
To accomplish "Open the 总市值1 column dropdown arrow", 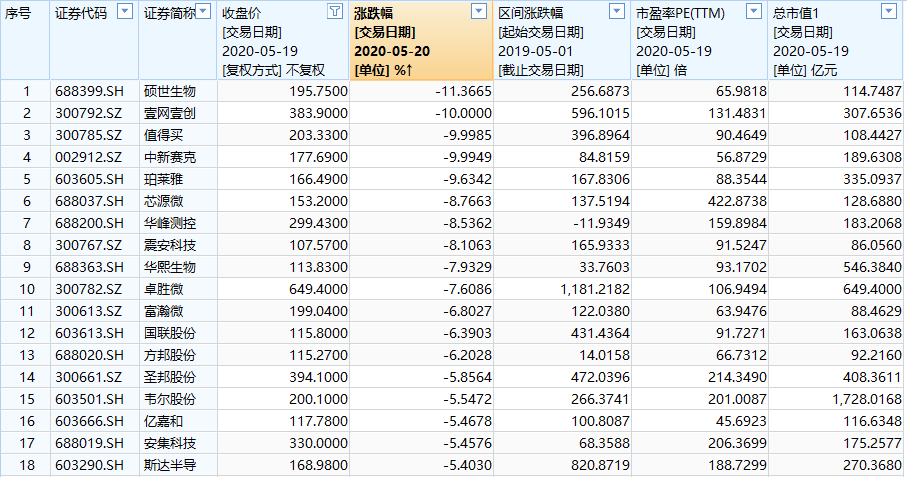I will pyautogui.click(x=887, y=12).
